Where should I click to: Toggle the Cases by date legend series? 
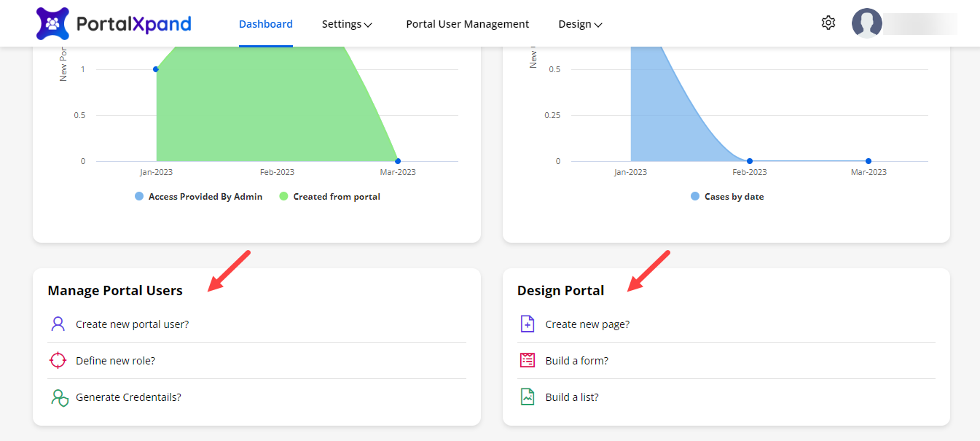coord(726,197)
